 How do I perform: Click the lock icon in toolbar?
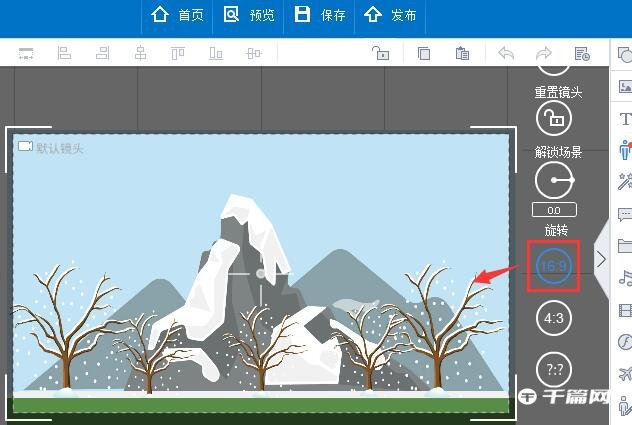[380, 53]
